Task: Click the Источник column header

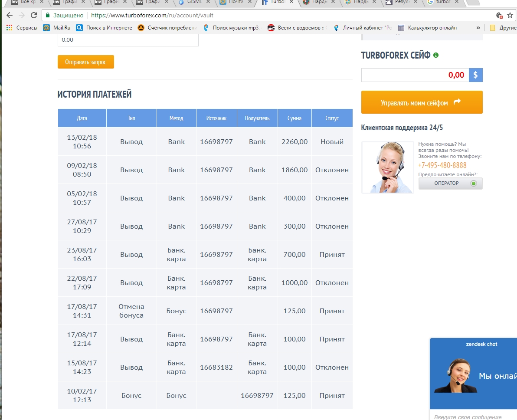Action: click(216, 118)
